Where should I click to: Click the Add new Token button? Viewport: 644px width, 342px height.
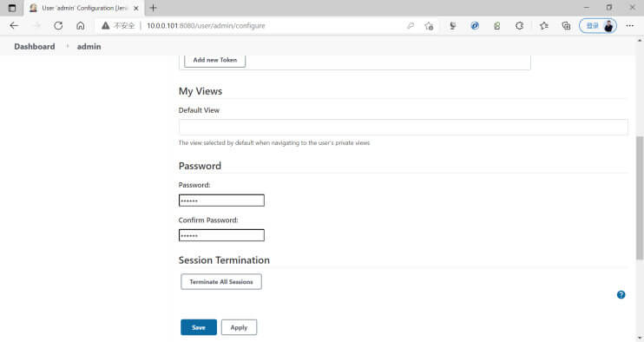click(214, 60)
